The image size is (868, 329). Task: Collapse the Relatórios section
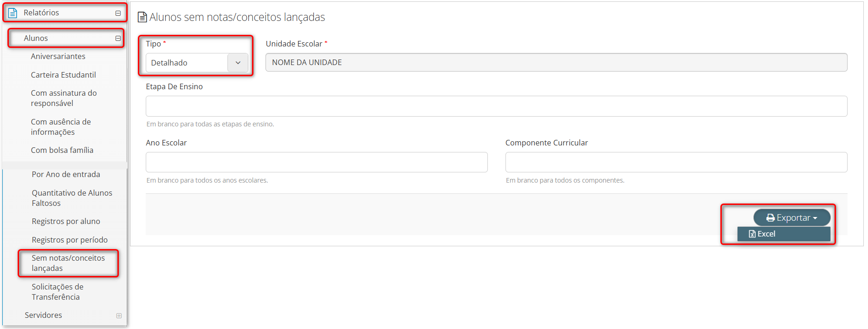point(118,13)
